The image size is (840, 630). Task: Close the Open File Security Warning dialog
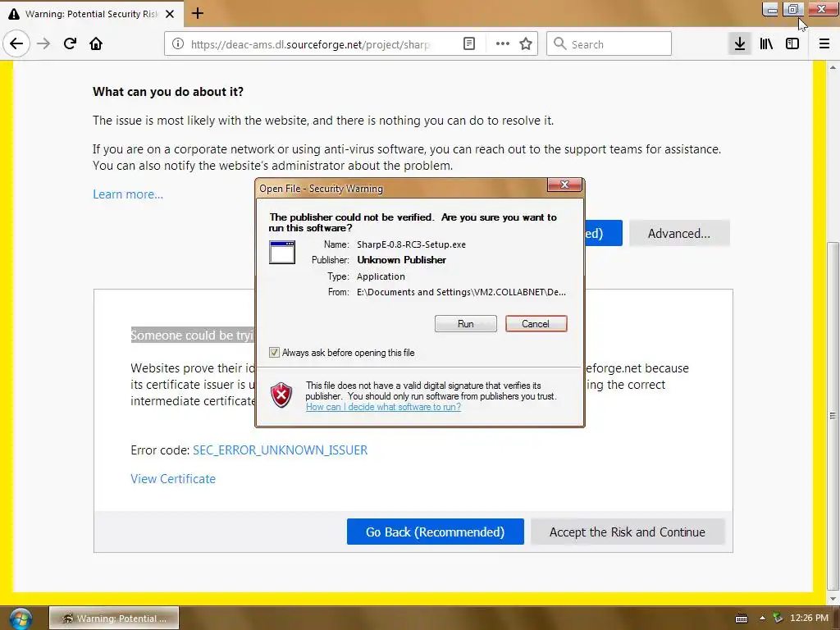pyautogui.click(x=564, y=185)
